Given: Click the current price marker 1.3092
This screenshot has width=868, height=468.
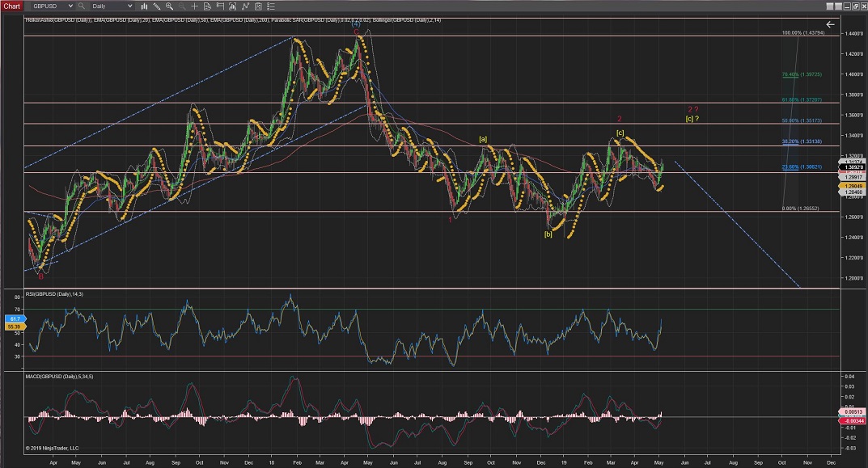Looking at the screenshot, I should pos(851,167).
